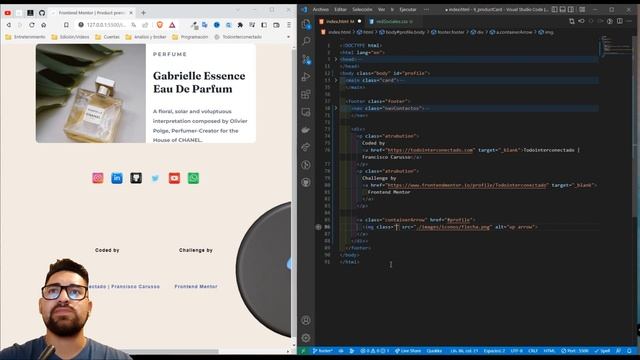Switch to the CSS file editor tab
Viewport: 640px width, 360px height.
click(x=391, y=21)
